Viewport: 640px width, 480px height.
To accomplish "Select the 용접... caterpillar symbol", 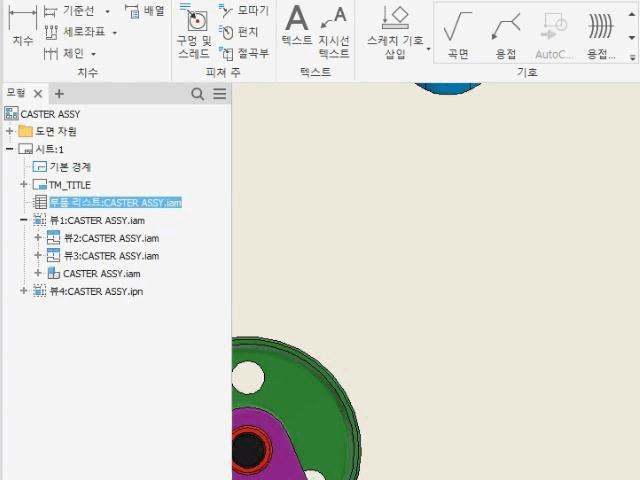I will coord(601,35).
